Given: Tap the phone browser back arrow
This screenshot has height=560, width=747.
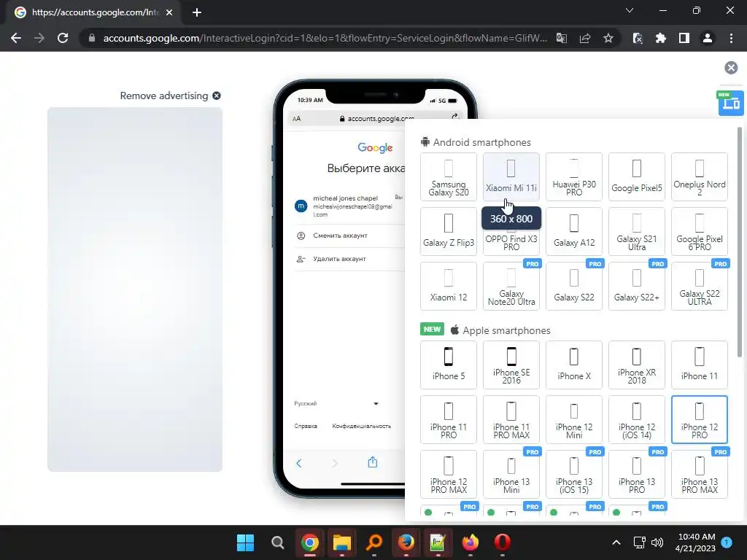Looking at the screenshot, I should pyautogui.click(x=298, y=463).
